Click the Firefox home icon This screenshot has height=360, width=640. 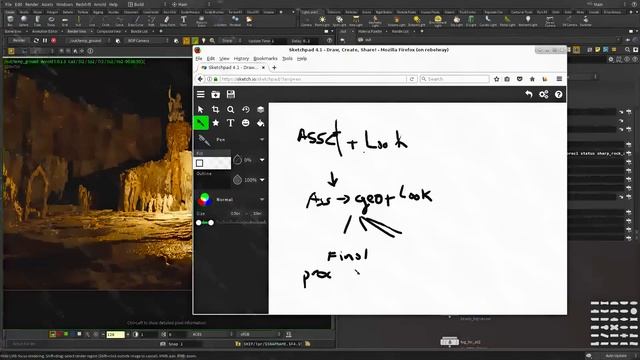(532, 79)
